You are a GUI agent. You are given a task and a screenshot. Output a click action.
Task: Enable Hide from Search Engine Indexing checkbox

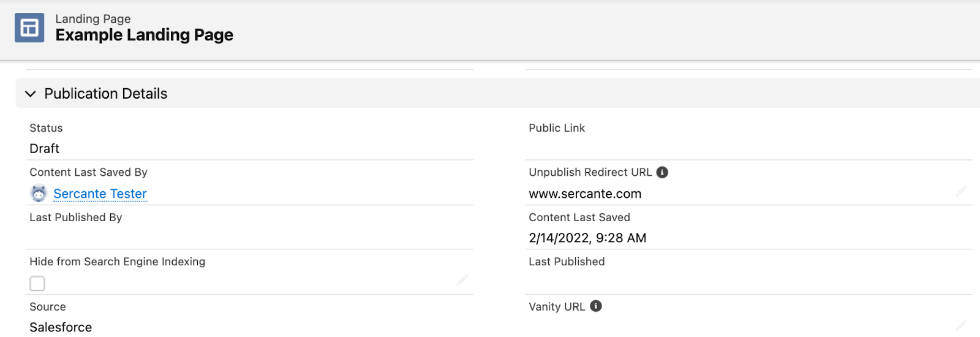[x=37, y=283]
